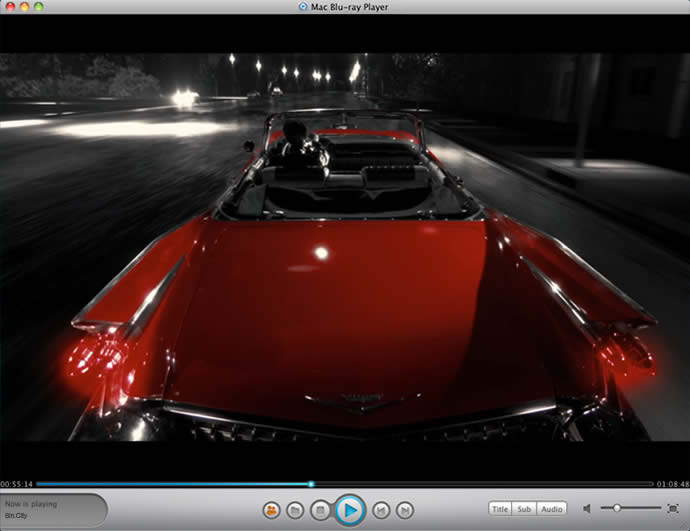Toggle full screen mode icon
690x531 pixels.
pyautogui.click(x=673, y=509)
